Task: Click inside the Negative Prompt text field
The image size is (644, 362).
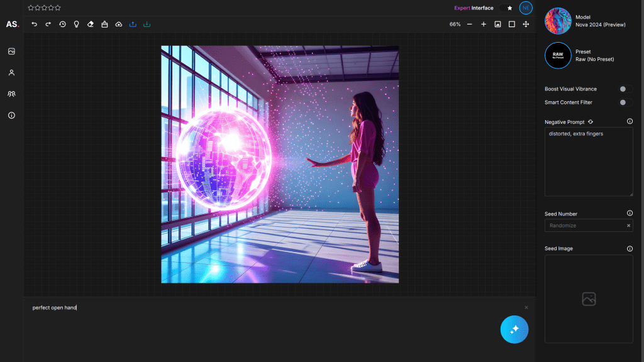Action: point(588,160)
